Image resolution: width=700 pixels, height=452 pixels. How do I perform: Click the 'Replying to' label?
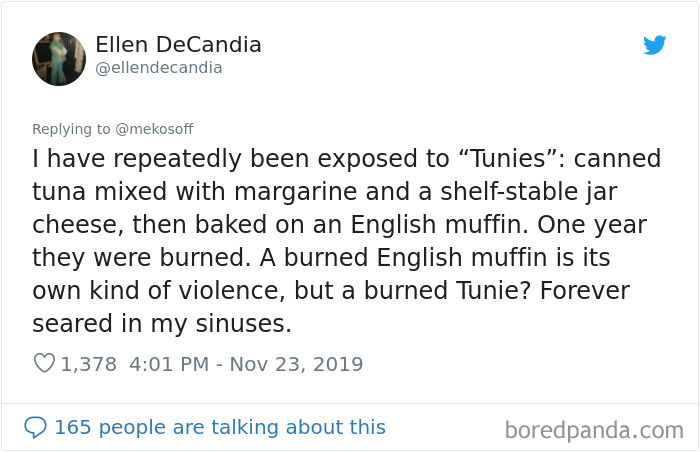71,129
